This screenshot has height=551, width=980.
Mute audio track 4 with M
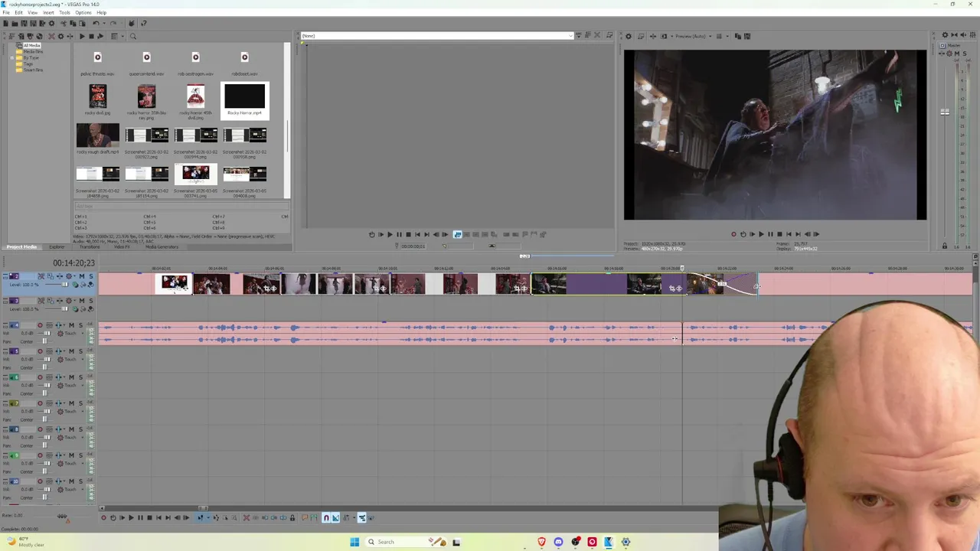[71, 325]
